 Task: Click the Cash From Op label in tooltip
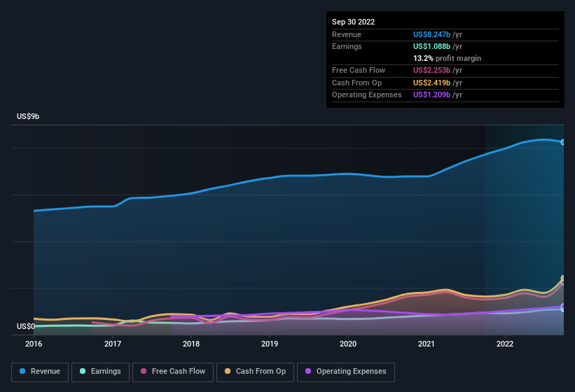pyautogui.click(x=356, y=83)
